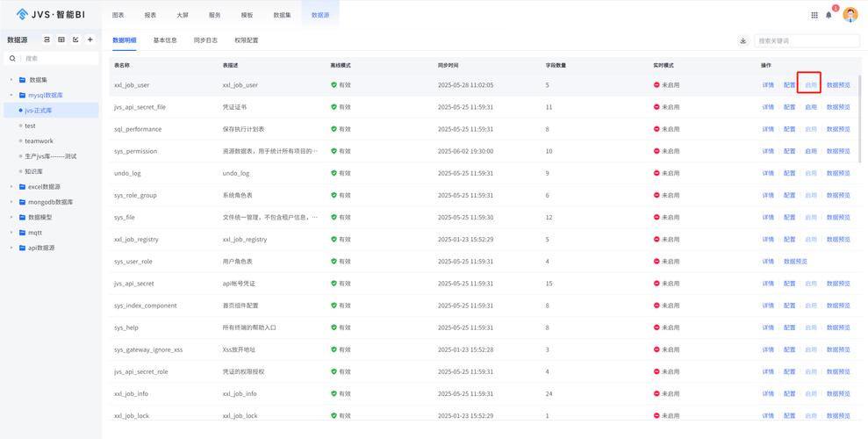Select the 数据明细 tab
Screen dimensions: 868x439
click(125, 40)
